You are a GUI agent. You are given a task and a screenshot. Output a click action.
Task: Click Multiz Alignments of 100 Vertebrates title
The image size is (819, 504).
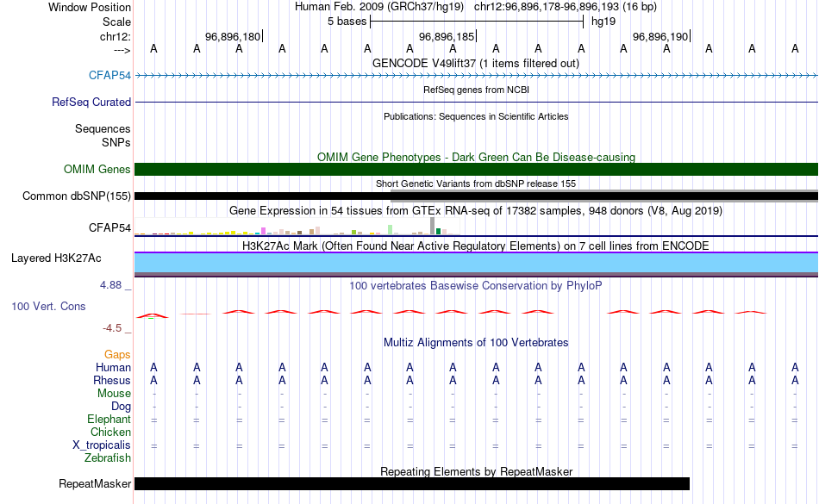click(x=476, y=342)
